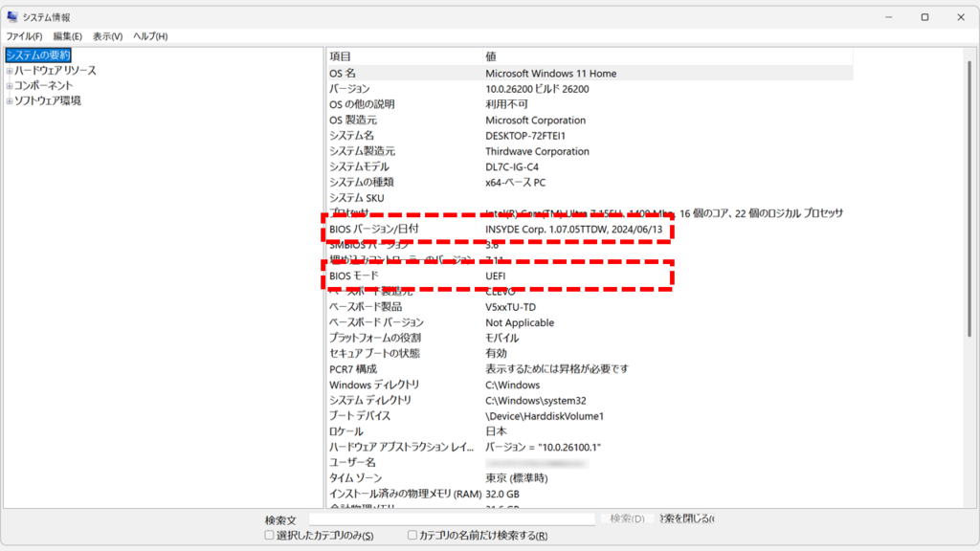The width and height of the screenshot is (980, 551).
Task: Expand the コンポーネント tree node
Action: 10,85
